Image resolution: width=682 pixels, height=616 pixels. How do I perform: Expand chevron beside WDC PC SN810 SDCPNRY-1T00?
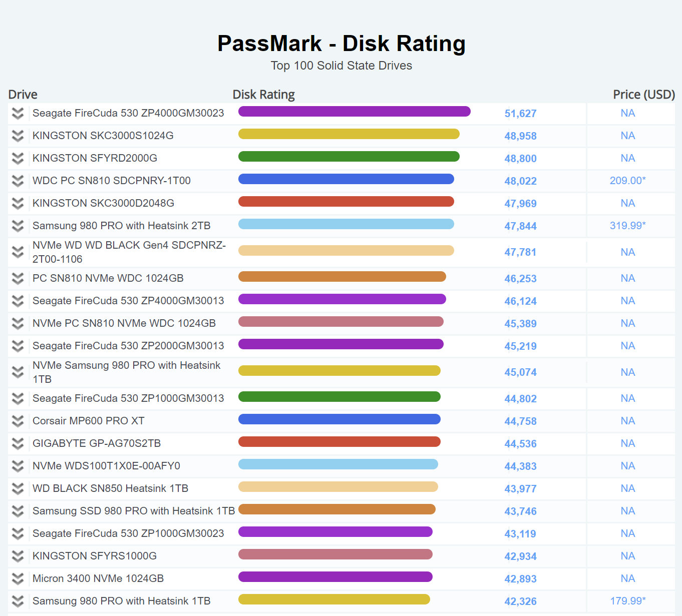pos(18,181)
